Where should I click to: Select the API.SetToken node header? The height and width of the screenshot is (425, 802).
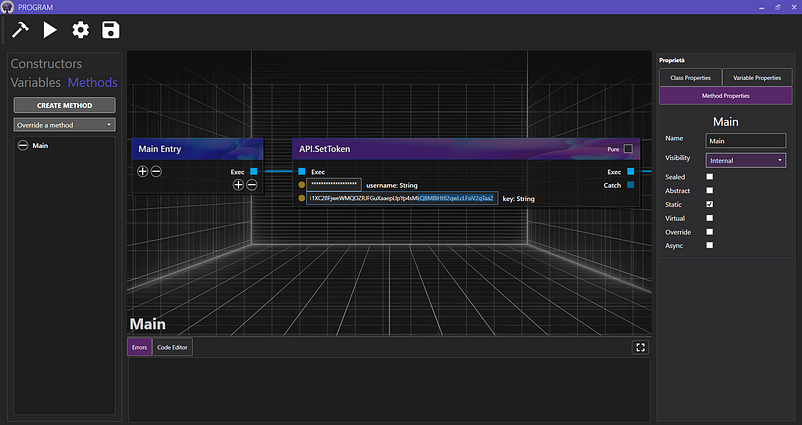pos(466,149)
